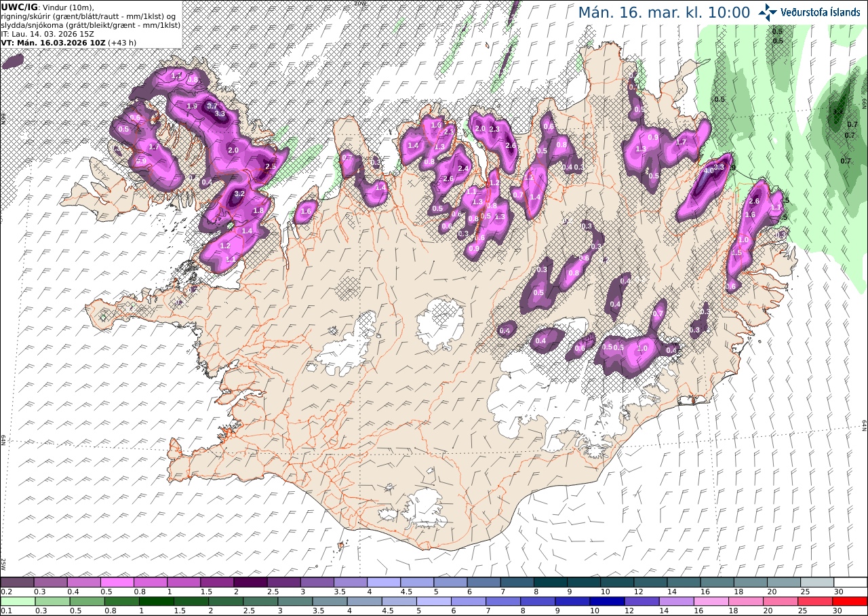The height and width of the screenshot is (616, 868).
Task: Click the 25 swatch in the rain scale
Action: point(816,601)
